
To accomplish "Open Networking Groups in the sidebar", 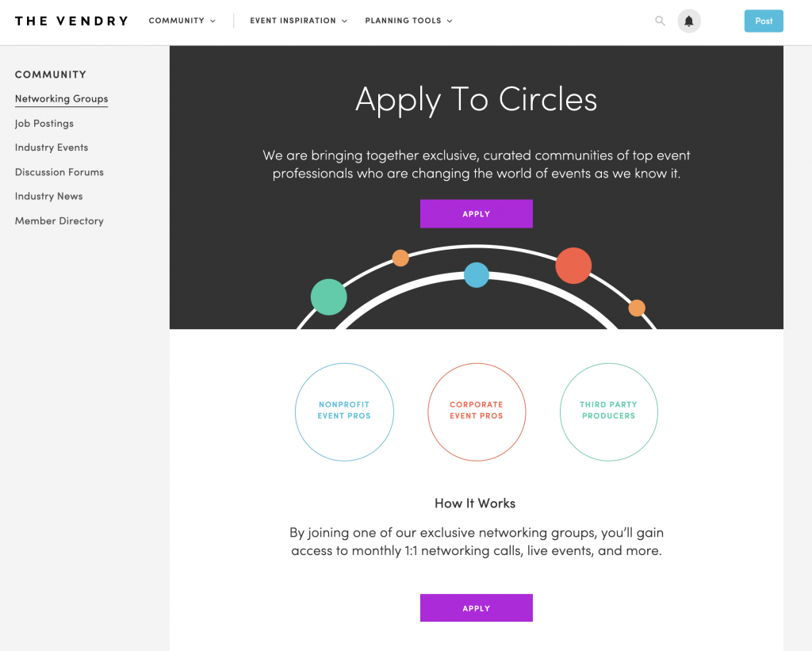I will pos(62,99).
